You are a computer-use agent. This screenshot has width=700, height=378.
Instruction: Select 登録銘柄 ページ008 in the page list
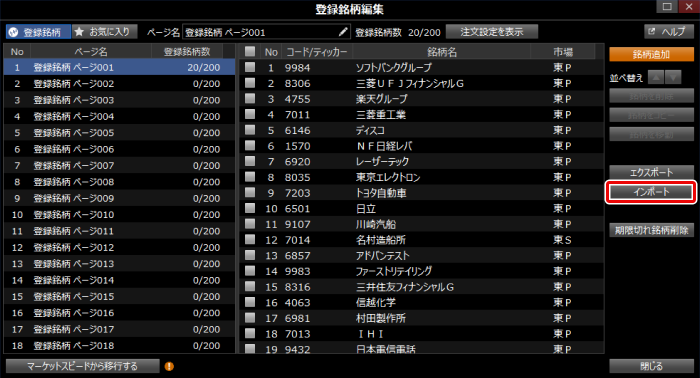[119, 182]
